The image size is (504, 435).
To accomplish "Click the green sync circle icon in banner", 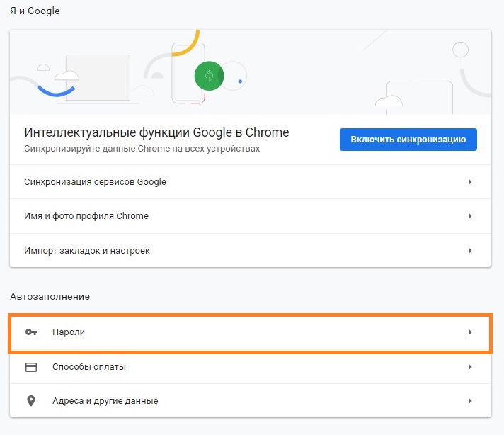I will (209, 75).
